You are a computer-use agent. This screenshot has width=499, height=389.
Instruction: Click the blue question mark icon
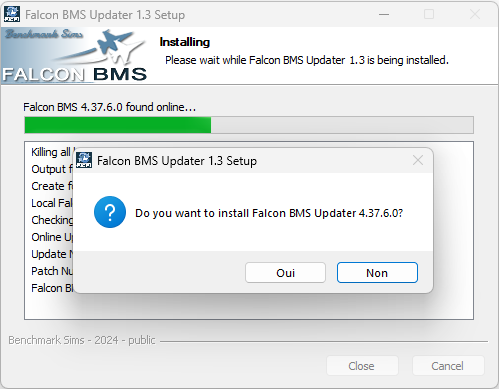pyautogui.click(x=110, y=212)
